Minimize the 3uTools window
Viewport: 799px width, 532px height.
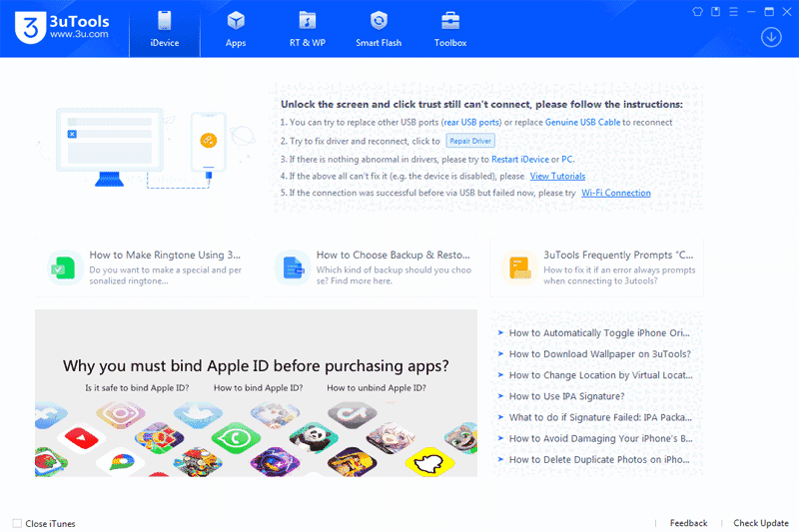[751, 12]
